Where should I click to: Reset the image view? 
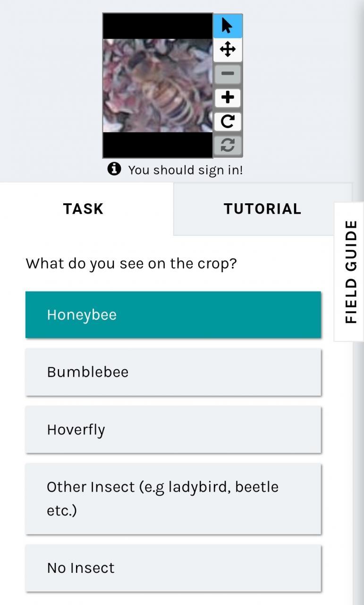click(x=228, y=145)
